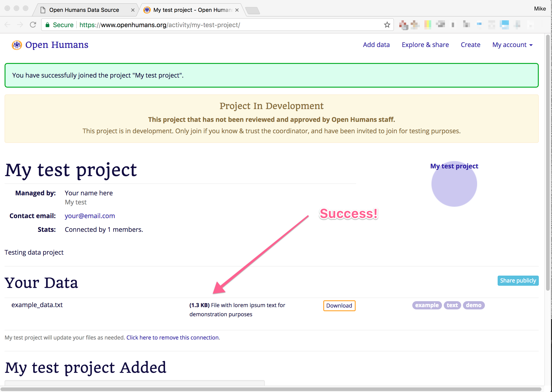Reload the page with the refresh icon
The width and height of the screenshot is (552, 392).
coord(33,25)
